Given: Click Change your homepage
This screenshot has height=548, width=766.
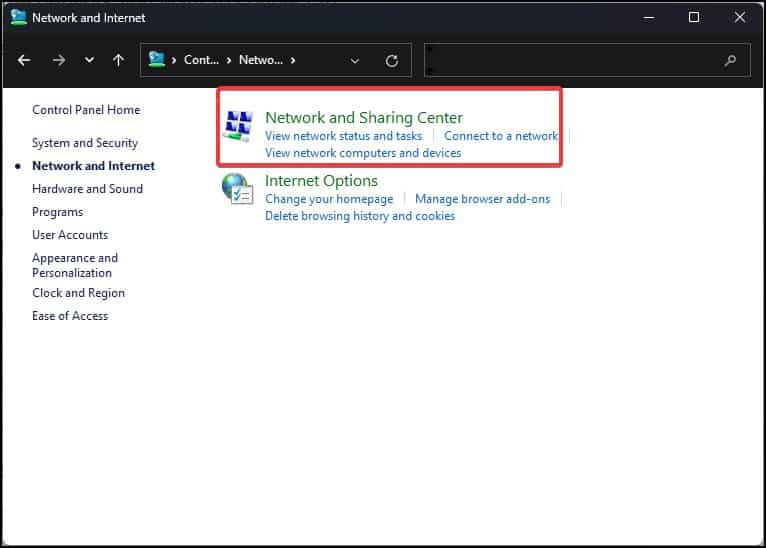Looking at the screenshot, I should [329, 199].
